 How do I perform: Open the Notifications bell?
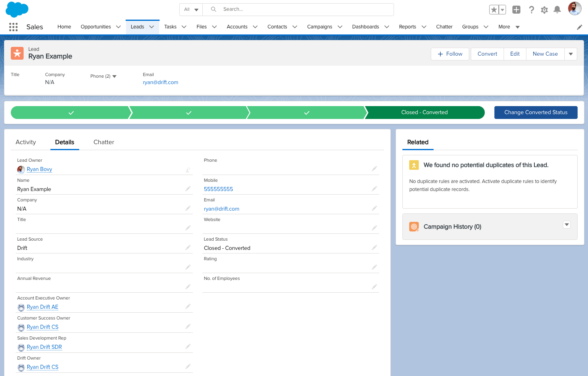(557, 10)
